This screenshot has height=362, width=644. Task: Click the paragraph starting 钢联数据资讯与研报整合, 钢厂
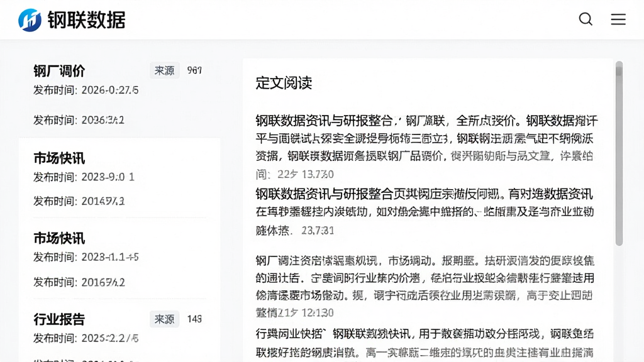pyautogui.click(x=426, y=147)
